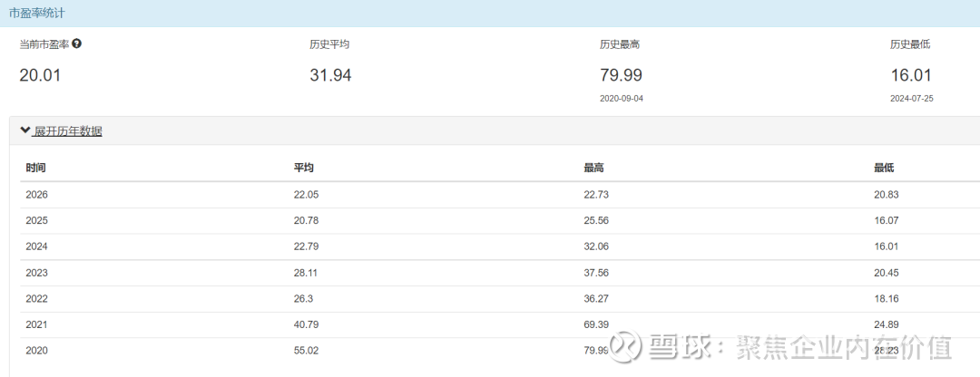The height and width of the screenshot is (377, 980).
Task: Click the 最低 column header
Action: click(884, 169)
